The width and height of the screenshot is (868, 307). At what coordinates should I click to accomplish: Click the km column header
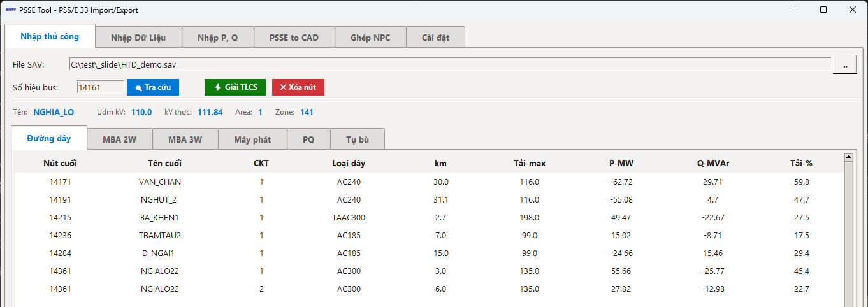[441, 163]
